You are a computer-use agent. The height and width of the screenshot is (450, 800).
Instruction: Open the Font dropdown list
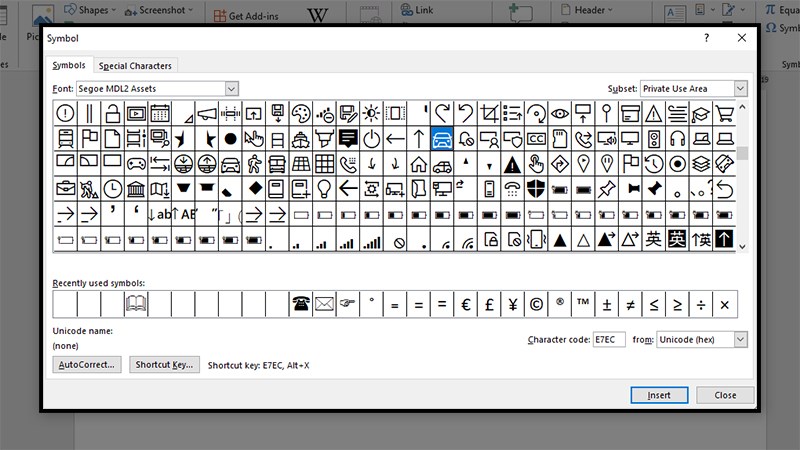(x=231, y=89)
